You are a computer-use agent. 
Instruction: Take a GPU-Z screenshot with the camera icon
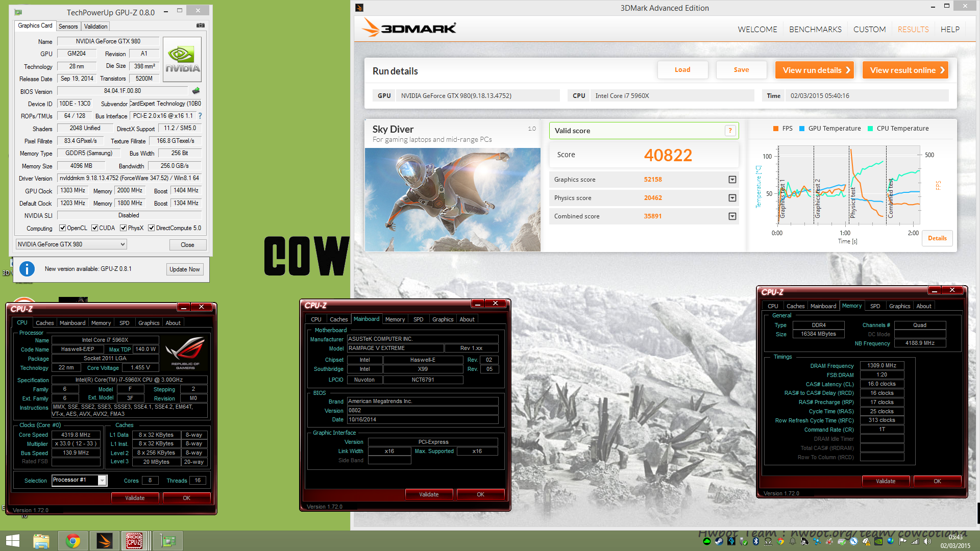[201, 25]
